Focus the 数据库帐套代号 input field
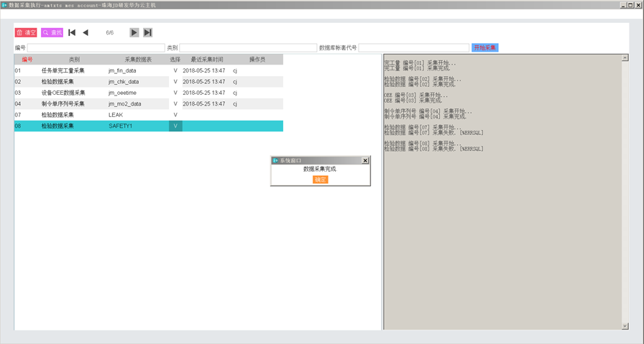The image size is (644, 344). (x=413, y=48)
